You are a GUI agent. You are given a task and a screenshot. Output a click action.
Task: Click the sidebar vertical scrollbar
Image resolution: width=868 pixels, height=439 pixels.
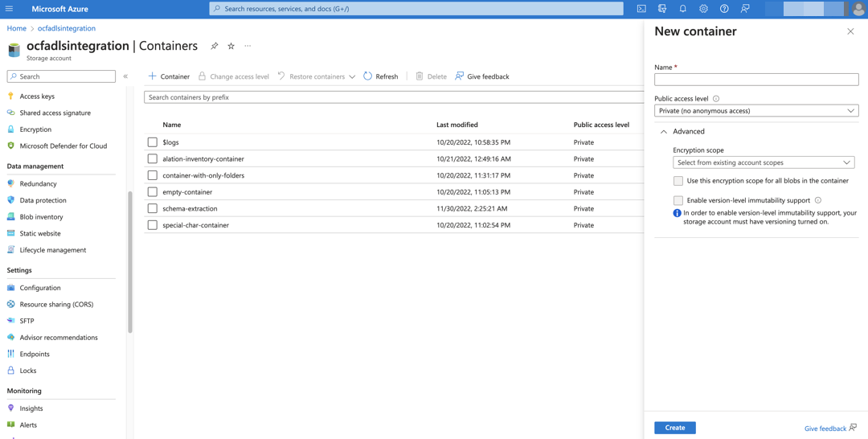pyautogui.click(x=130, y=262)
